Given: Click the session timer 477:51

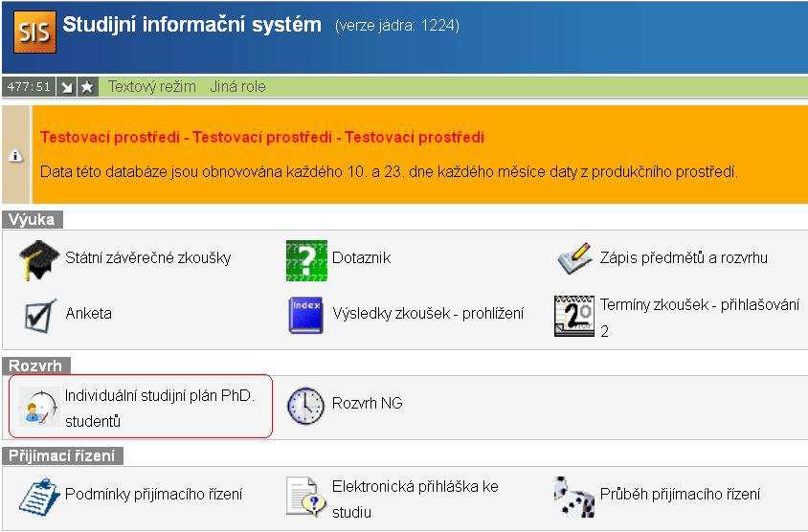Looking at the screenshot, I should tap(29, 86).
